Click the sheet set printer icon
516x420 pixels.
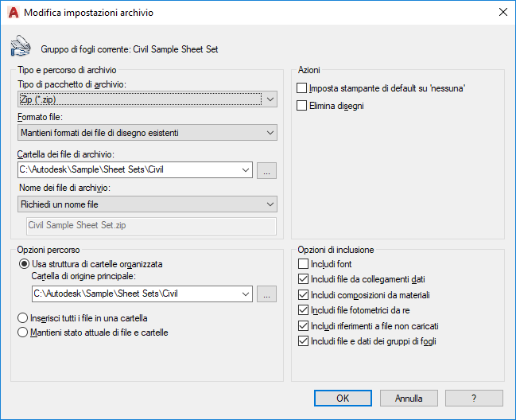(x=19, y=46)
